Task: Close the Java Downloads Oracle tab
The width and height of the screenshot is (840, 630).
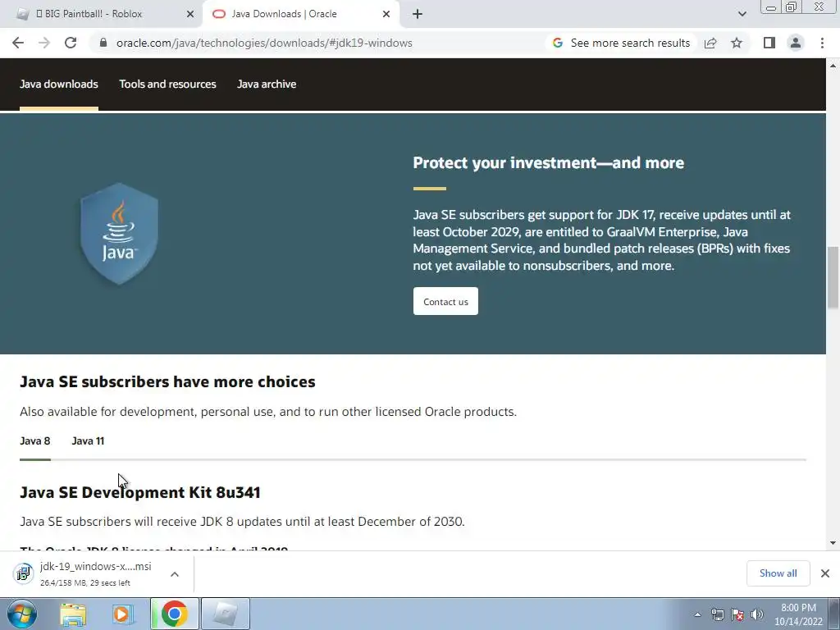Action: pos(386,14)
